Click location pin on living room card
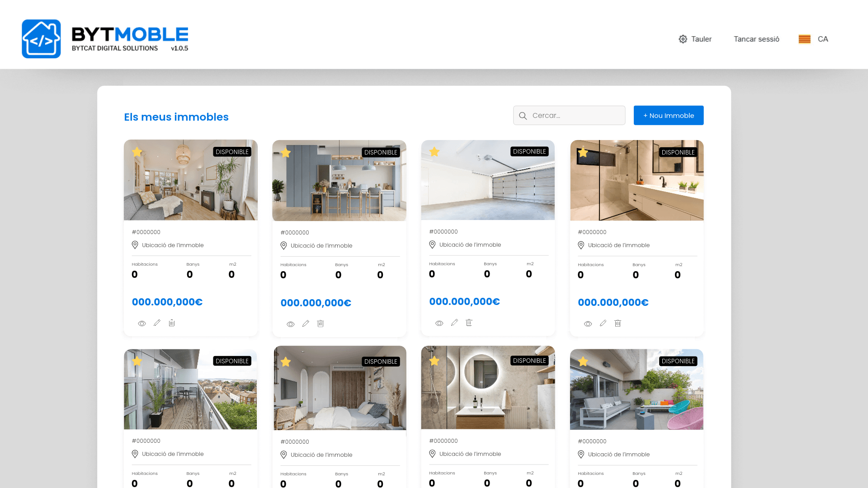 tap(135, 245)
